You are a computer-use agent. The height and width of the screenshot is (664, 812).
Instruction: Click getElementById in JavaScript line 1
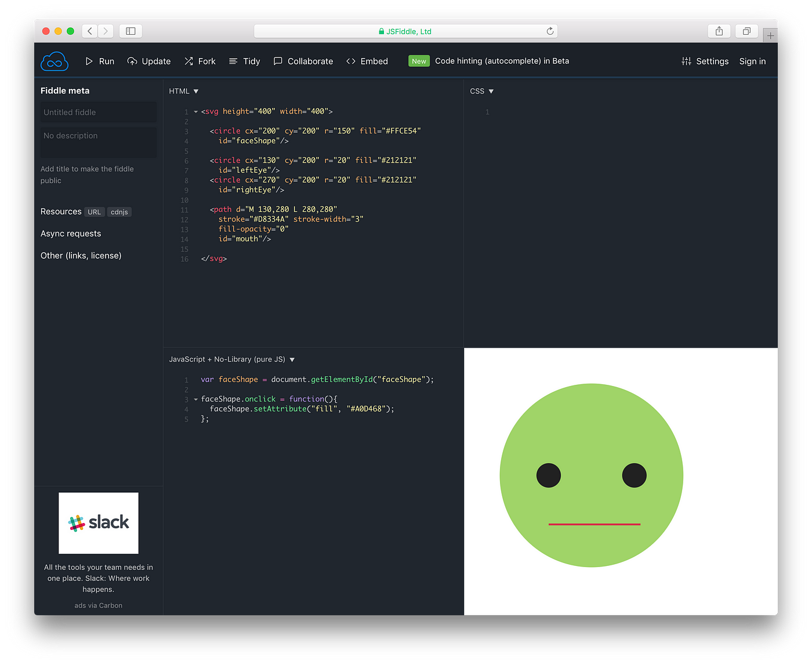click(342, 379)
